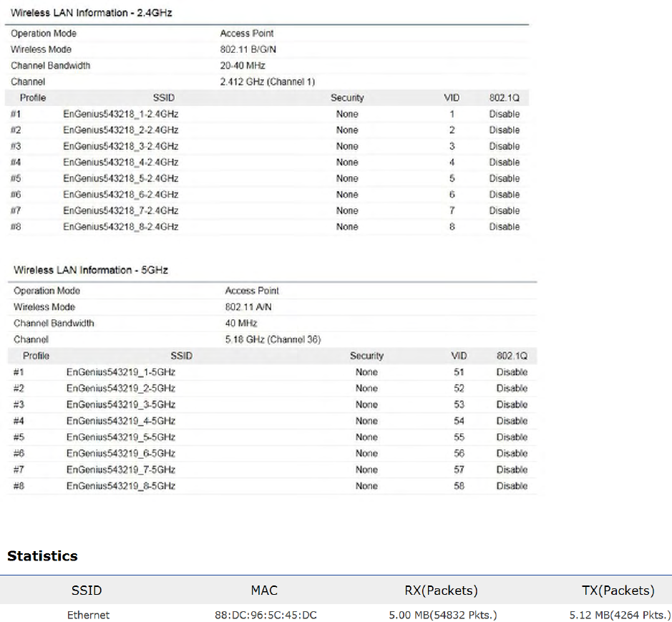Click SSID EnGenius543219_6-5GHz
Screen dimensions: 672x622
(121, 454)
